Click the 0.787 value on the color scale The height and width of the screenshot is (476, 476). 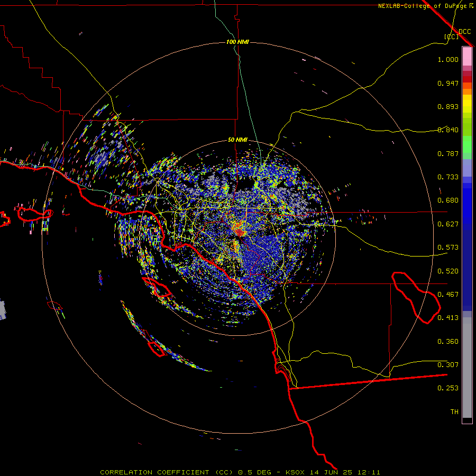point(448,153)
